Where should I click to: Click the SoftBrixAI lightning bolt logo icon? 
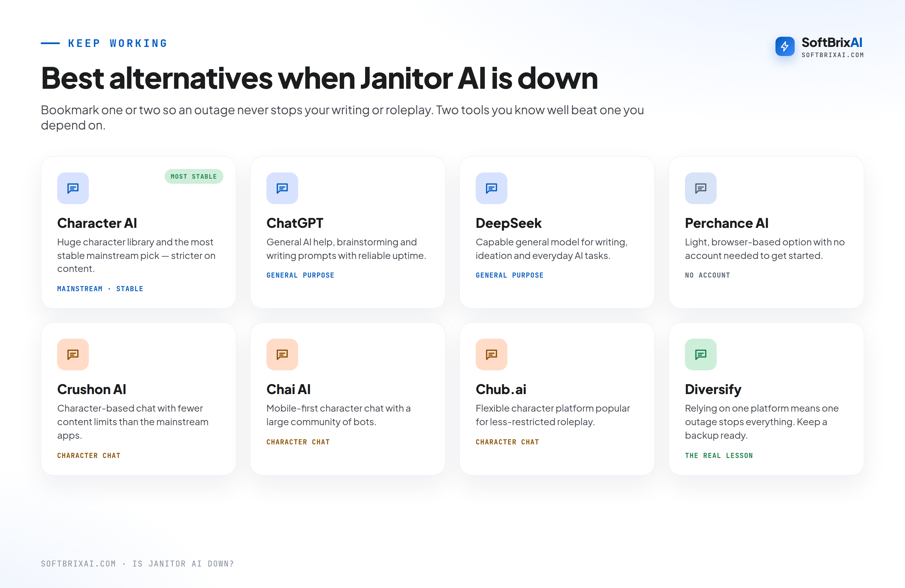(785, 46)
